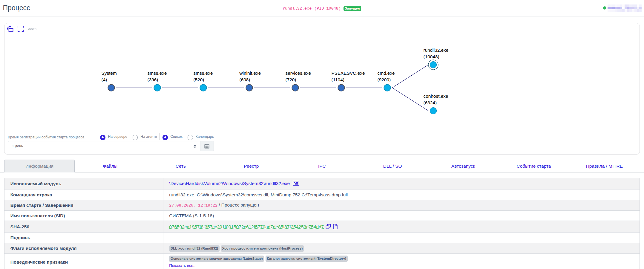
Task: Select the PSEXESVC.exe (1104) node
Action: pos(341,88)
